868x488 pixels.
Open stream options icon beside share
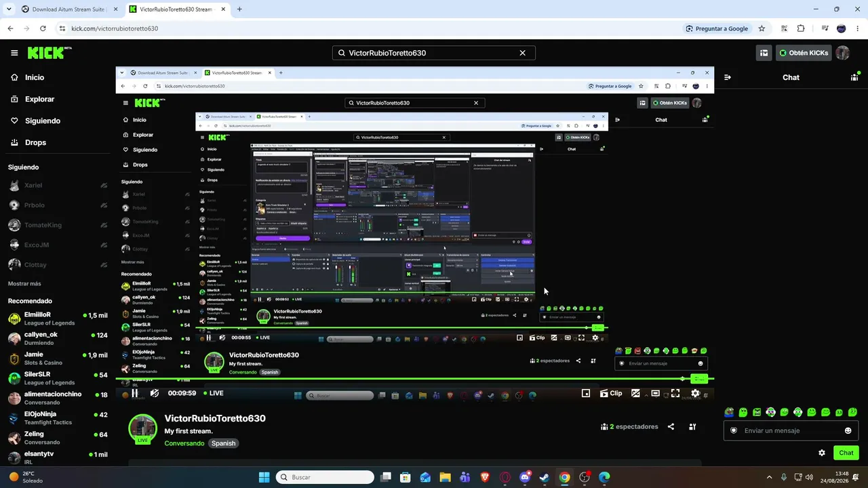coord(692,427)
